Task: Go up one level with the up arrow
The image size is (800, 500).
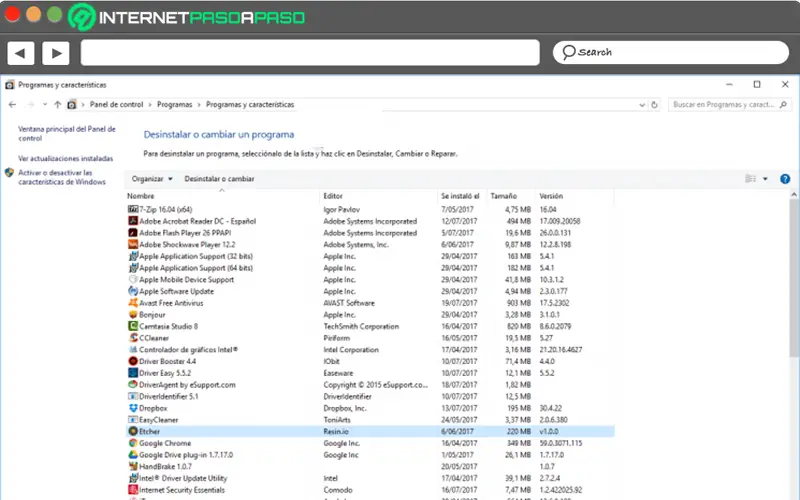Action: (58, 104)
